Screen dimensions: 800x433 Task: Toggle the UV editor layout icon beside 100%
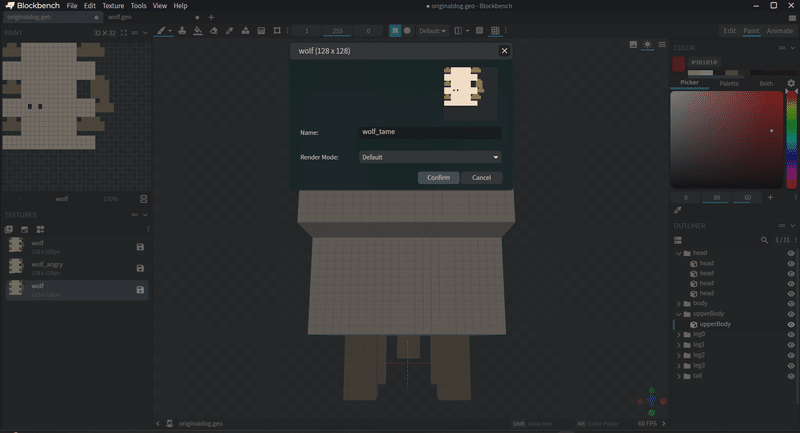143,199
